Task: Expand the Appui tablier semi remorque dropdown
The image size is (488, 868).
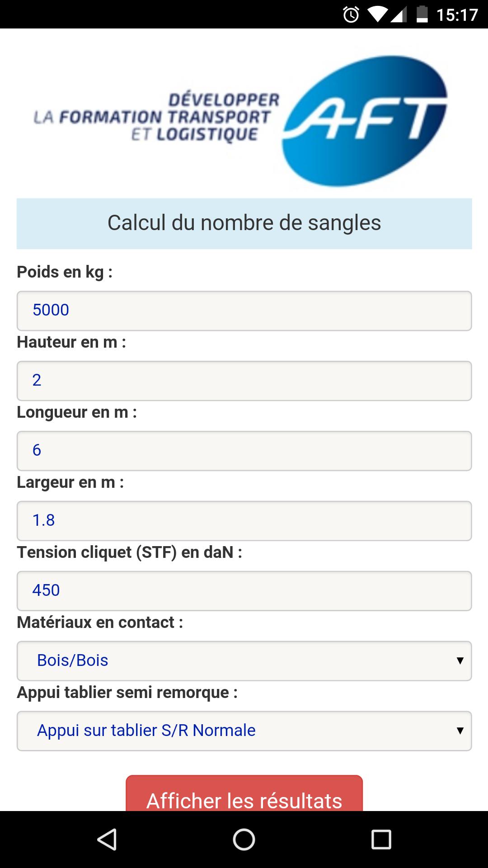Action: tap(244, 731)
